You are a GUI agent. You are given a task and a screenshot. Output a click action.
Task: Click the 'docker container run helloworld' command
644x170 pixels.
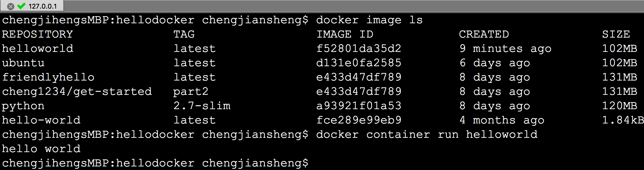click(x=426, y=135)
